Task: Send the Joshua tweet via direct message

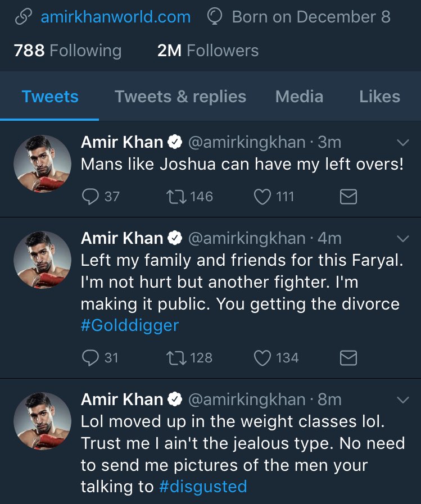Action: click(x=348, y=197)
